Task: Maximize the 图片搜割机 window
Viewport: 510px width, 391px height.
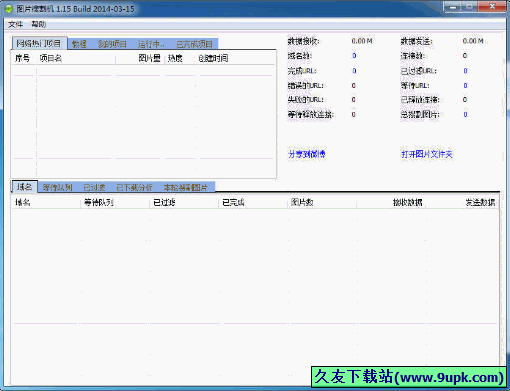Action: pyautogui.click(x=469, y=7)
